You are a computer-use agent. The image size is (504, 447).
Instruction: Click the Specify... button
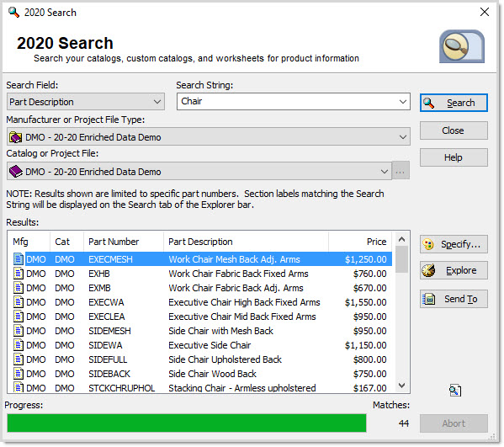coord(454,244)
